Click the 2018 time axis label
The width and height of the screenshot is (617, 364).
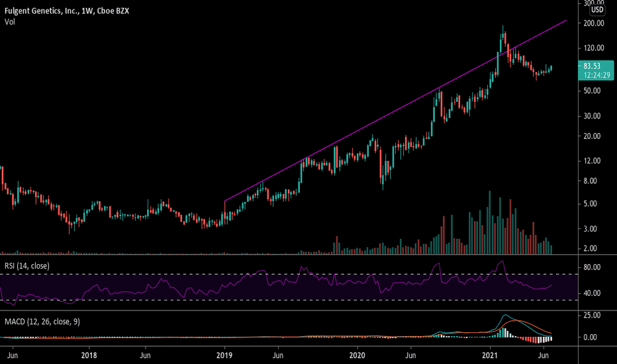(89, 355)
